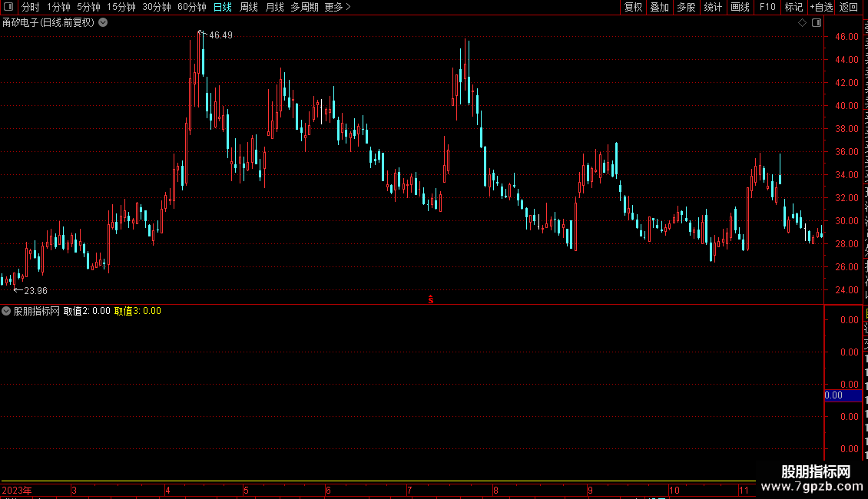Click the red S marker on chart
The image size is (868, 499).
431,299
